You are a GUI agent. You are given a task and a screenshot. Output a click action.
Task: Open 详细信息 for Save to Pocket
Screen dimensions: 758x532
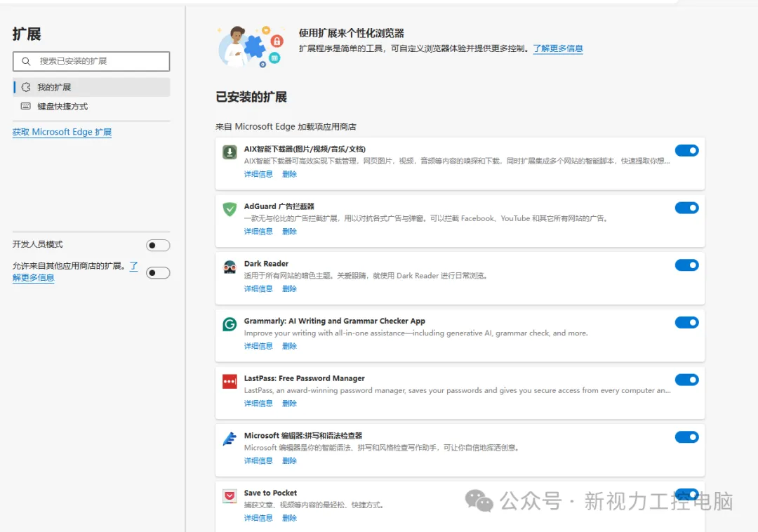pyautogui.click(x=258, y=518)
